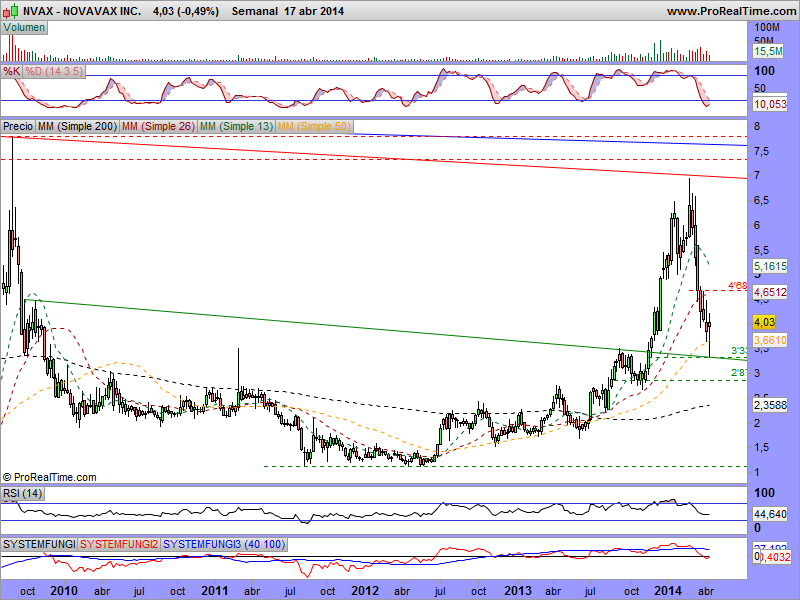Click the 2010 year label on time axis

click(x=64, y=591)
